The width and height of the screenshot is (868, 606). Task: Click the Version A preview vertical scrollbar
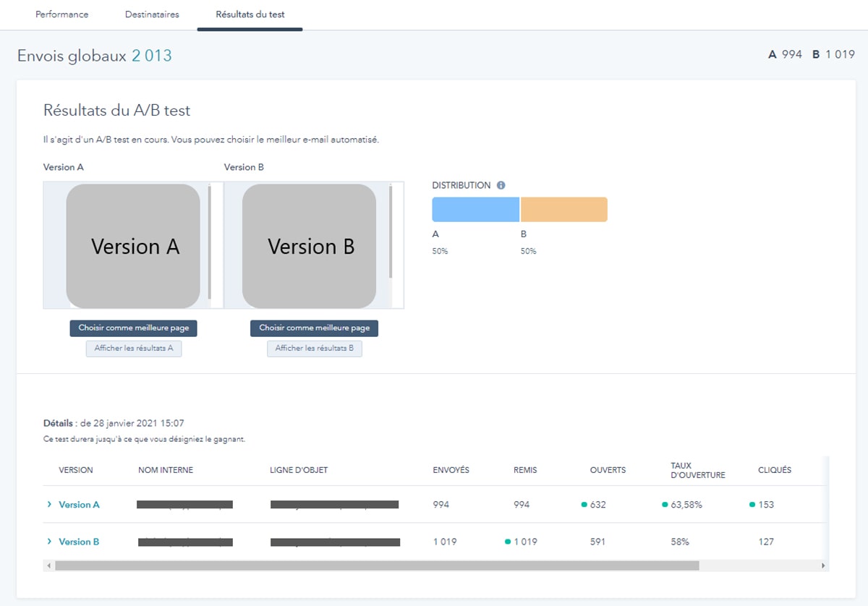(x=210, y=242)
